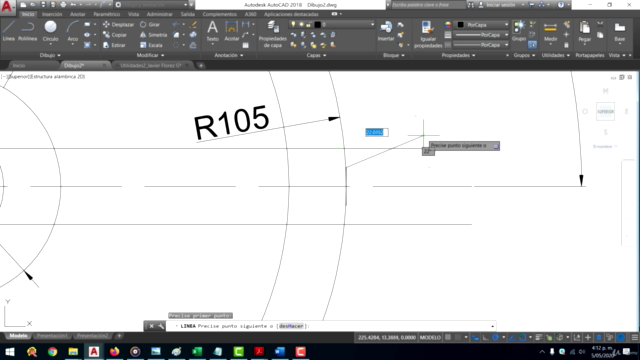The width and height of the screenshot is (640, 360).
Task: Toggle lineweight display in status bar
Action: pos(538,338)
